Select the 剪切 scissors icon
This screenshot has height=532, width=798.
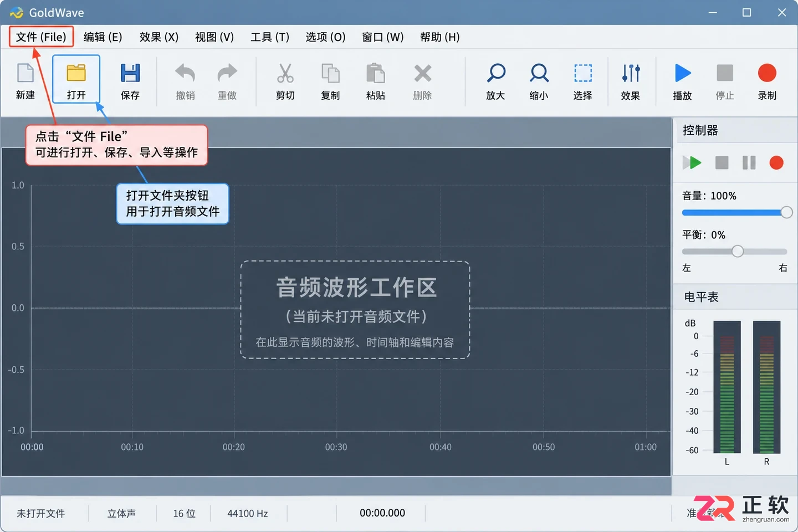click(x=285, y=73)
